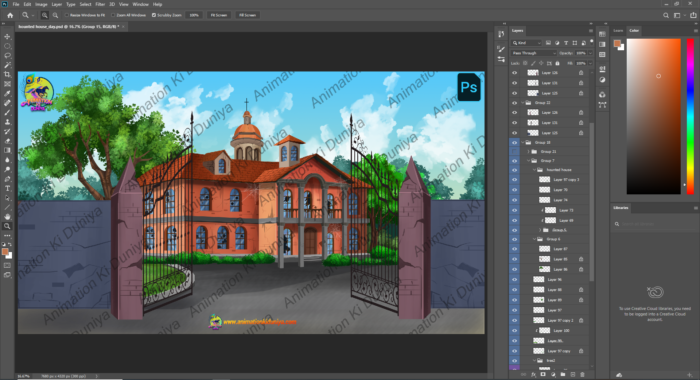Hide the haunted house group
700x380 pixels.
click(x=514, y=170)
